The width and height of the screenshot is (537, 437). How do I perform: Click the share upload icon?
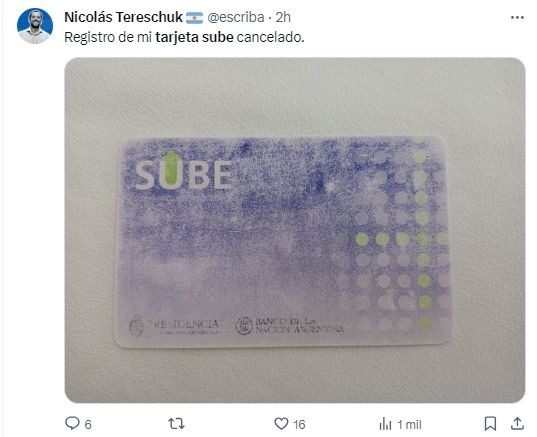coord(517,424)
